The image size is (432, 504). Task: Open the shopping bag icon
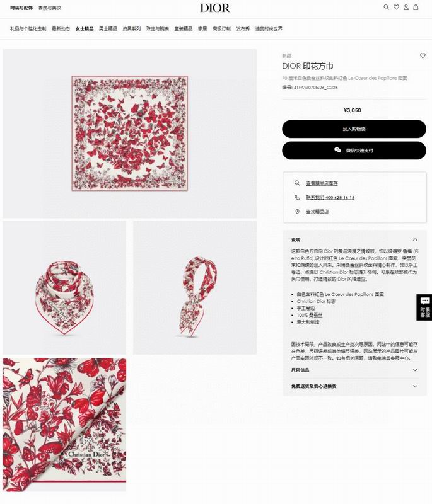pyautogui.click(x=416, y=7)
